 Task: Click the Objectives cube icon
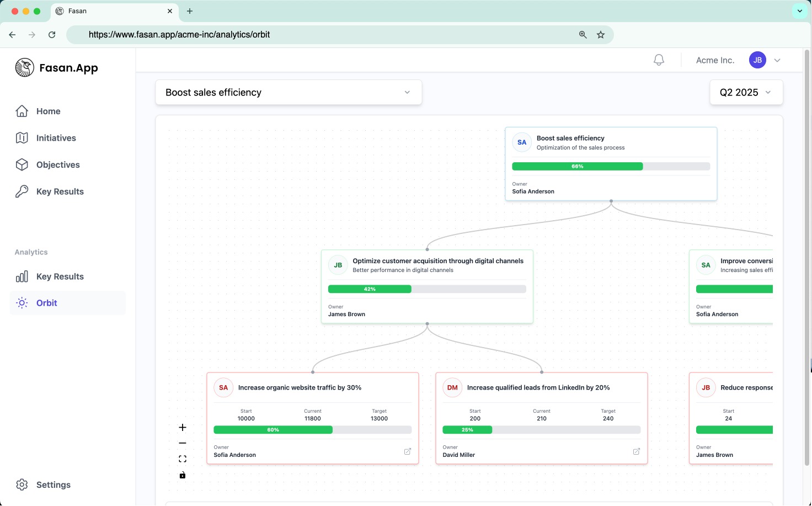pyautogui.click(x=22, y=164)
